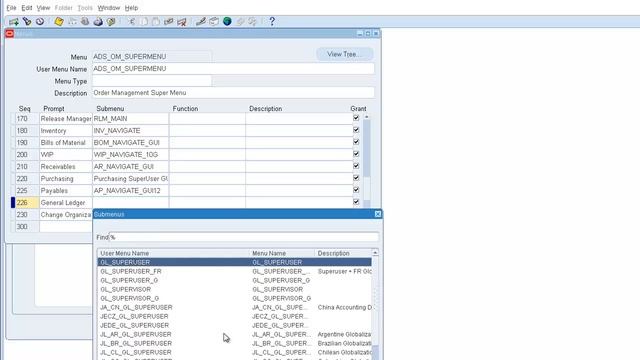Click the INV_NAVIGATE submenu cell
The width and height of the screenshot is (640, 360).
coord(131,131)
